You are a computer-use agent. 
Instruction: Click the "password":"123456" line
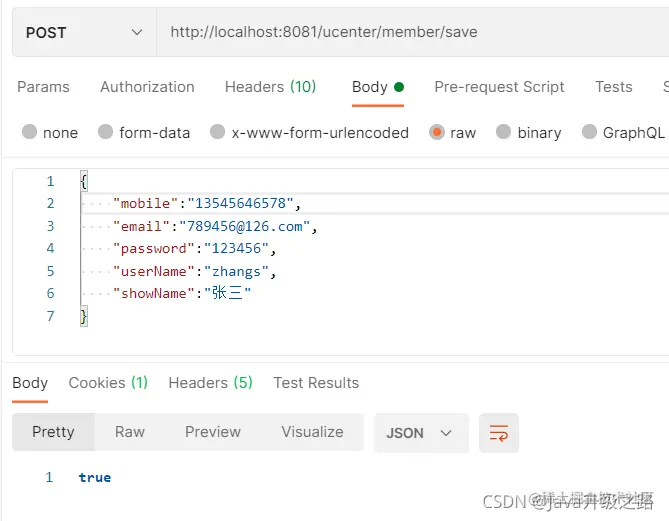pyautogui.click(x=194, y=249)
